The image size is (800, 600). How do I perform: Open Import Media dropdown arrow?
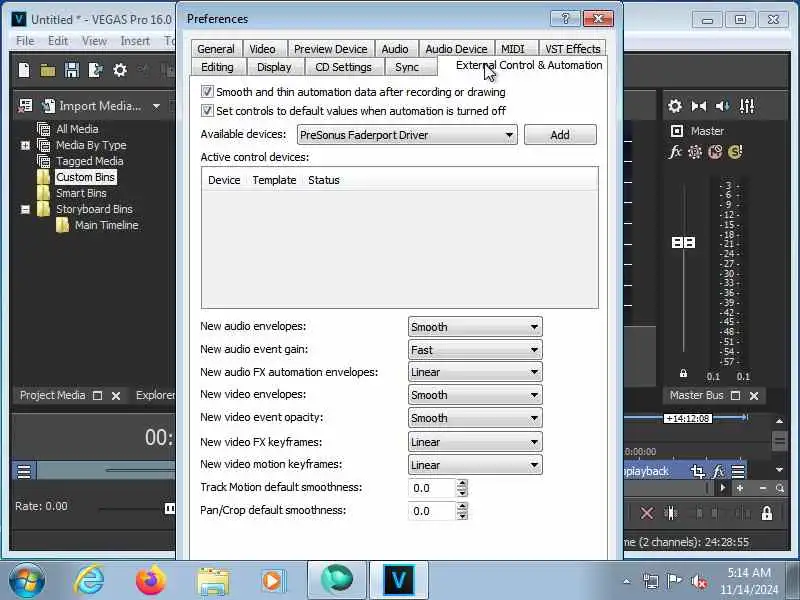click(156, 106)
